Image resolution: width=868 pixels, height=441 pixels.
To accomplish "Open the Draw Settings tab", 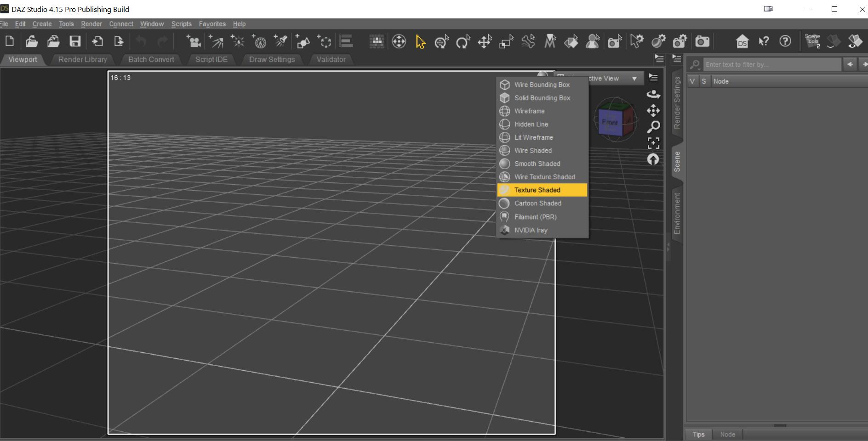I will [272, 59].
